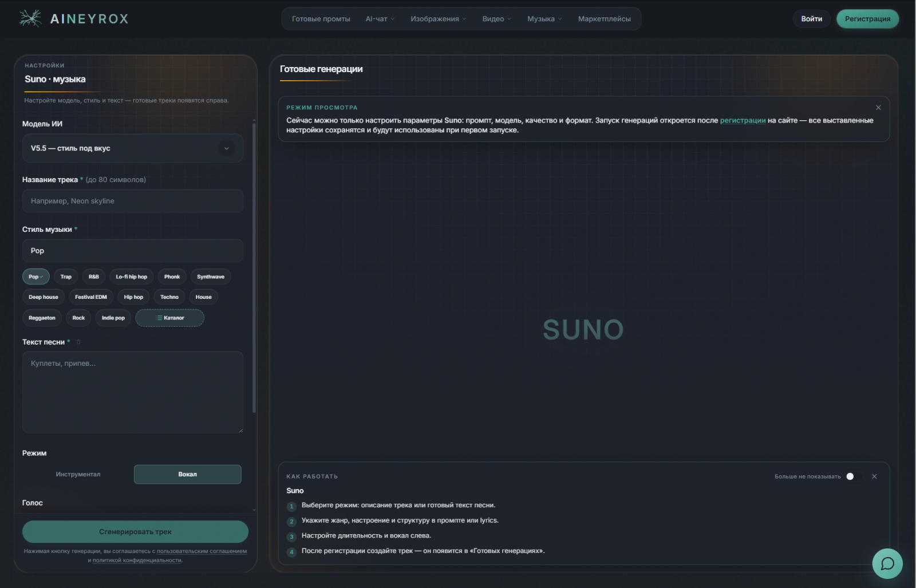Pick the Indie pop style chip
Viewport: 916px width, 588px height.
tap(113, 318)
